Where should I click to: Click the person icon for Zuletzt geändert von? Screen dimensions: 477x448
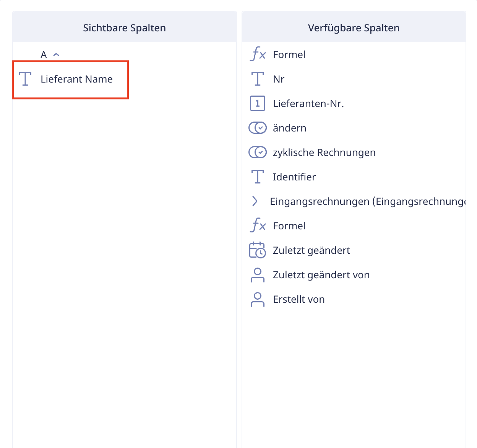tap(258, 275)
